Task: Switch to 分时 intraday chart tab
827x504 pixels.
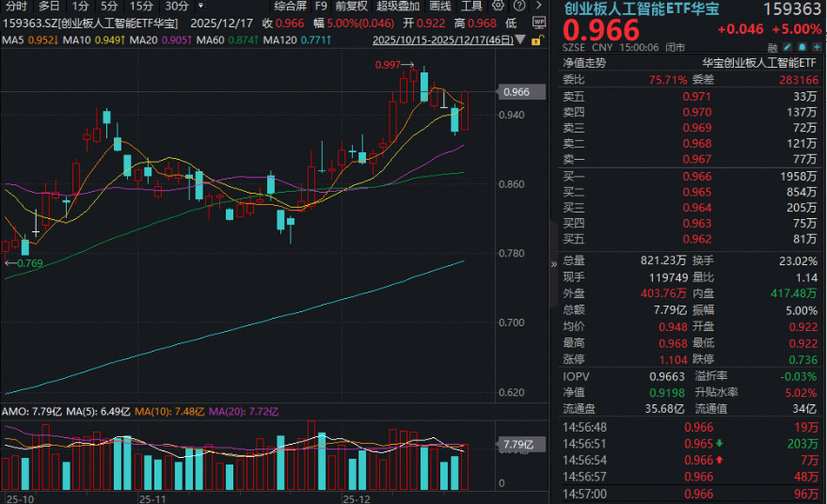Action: [x=16, y=6]
